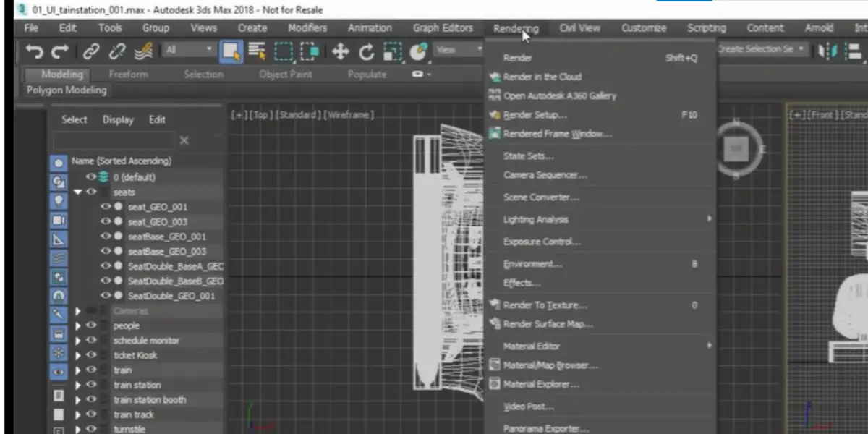The width and height of the screenshot is (868, 434).
Task: Expand the Cameras layer
Action: pos(78,311)
